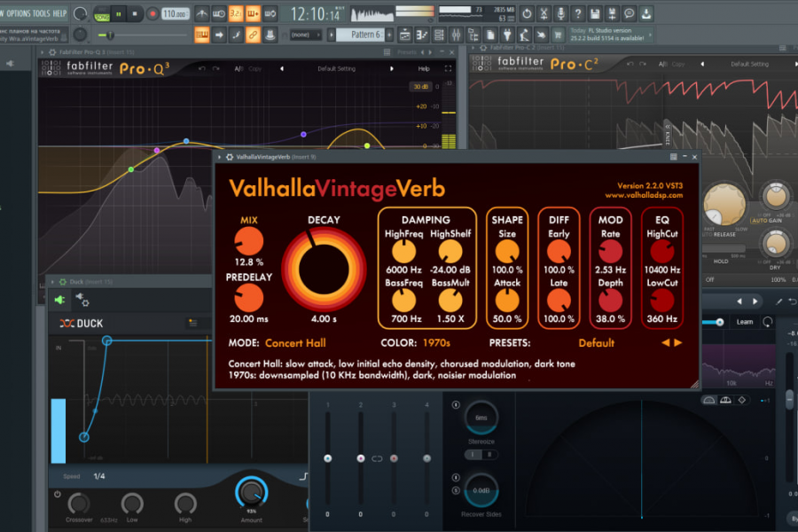Open the OPTIONS menu
The image size is (798, 532).
click(19, 14)
